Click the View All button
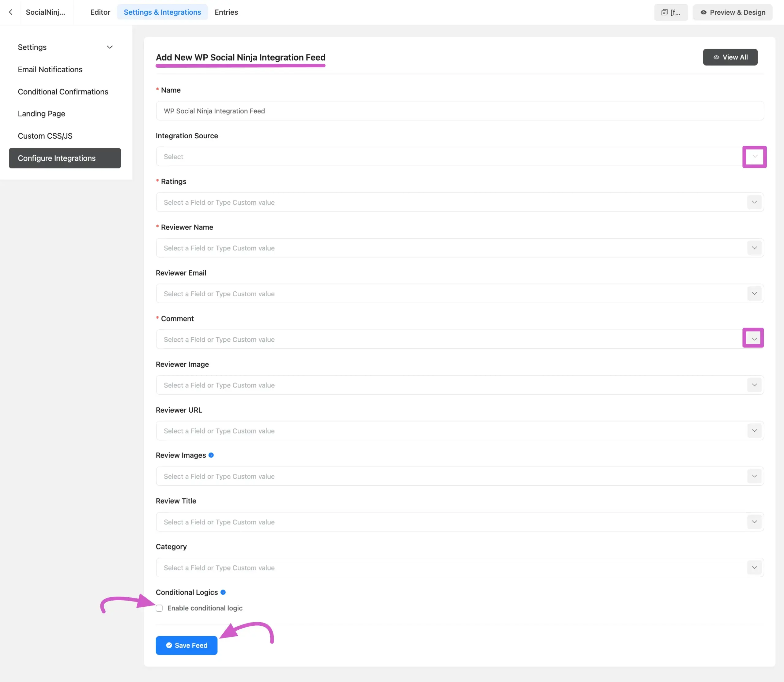 point(730,57)
